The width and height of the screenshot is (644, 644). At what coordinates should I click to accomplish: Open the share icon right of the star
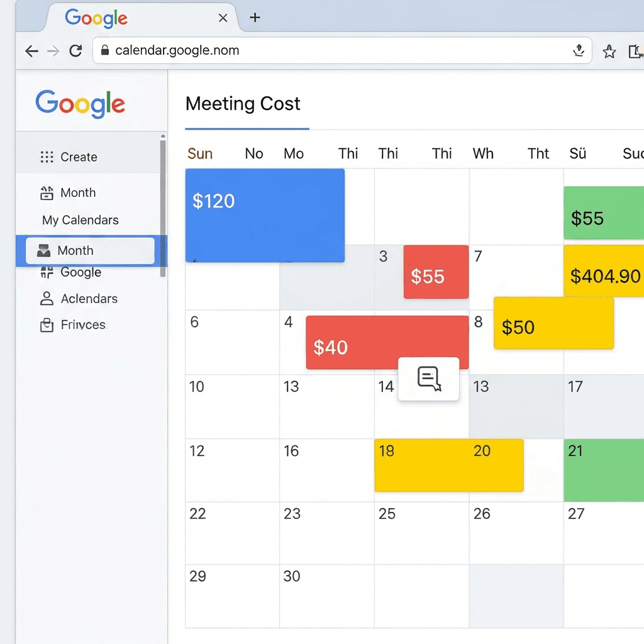point(637,51)
